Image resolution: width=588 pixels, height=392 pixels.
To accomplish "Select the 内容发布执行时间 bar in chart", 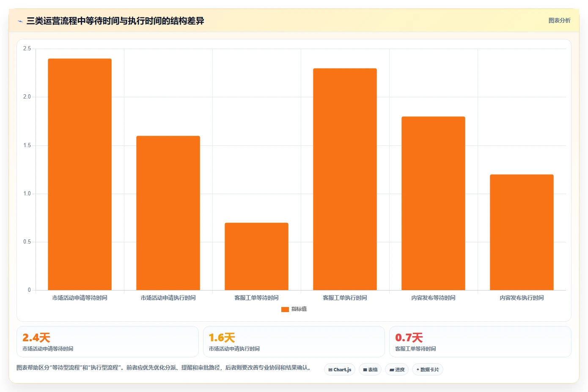I will coord(522,232).
